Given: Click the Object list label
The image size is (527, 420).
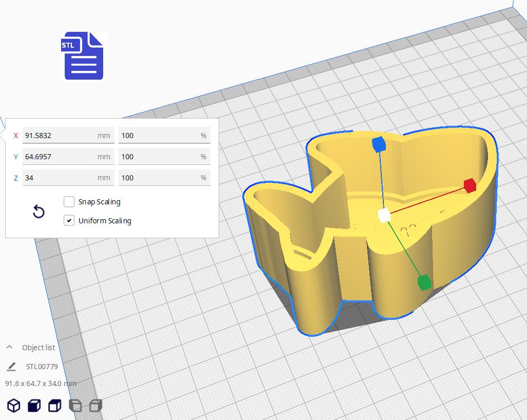Looking at the screenshot, I should coord(38,348).
